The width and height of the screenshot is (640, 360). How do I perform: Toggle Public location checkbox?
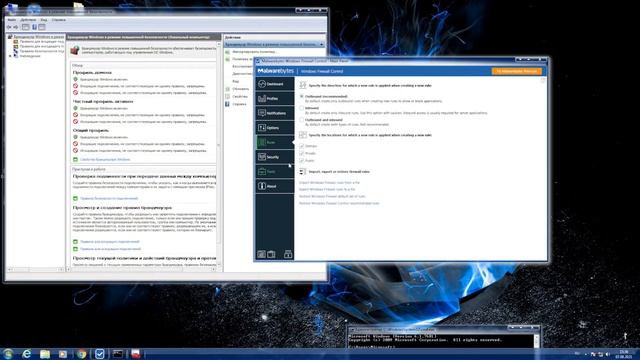coord(302,160)
